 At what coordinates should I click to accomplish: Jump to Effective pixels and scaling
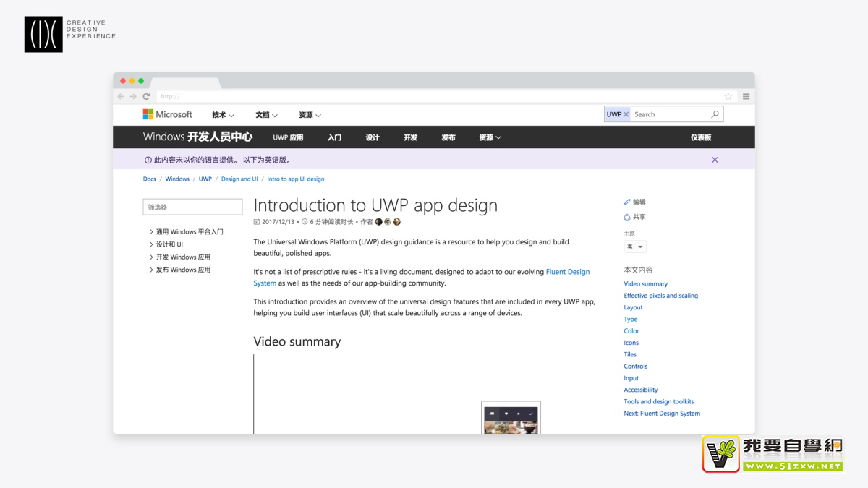660,296
